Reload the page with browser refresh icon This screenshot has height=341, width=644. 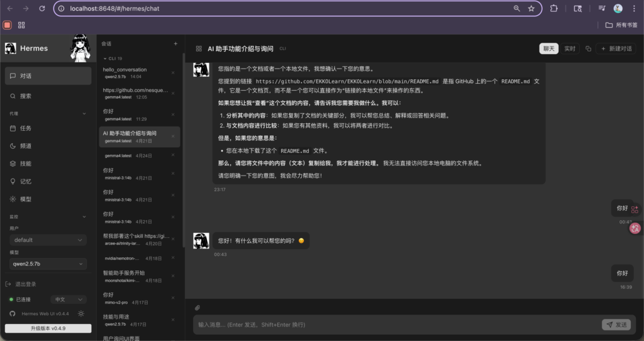pyautogui.click(x=42, y=8)
